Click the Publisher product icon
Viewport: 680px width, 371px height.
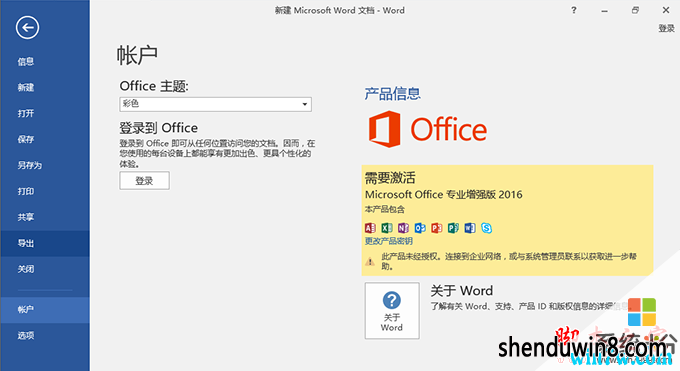click(x=453, y=228)
